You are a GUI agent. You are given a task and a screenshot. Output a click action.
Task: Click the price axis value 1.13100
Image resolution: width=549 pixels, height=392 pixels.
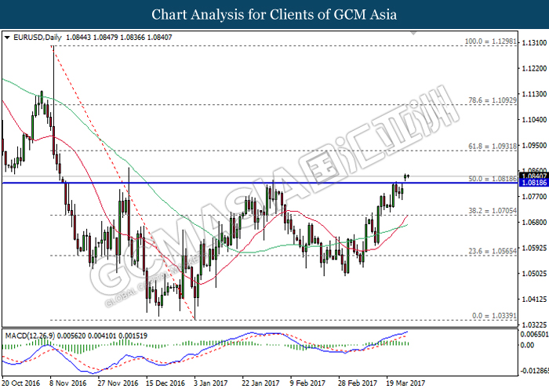[534, 42]
